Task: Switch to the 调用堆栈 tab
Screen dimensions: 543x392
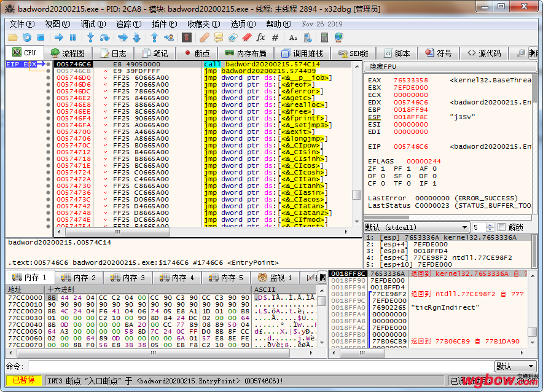Action: (x=302, y=53)
